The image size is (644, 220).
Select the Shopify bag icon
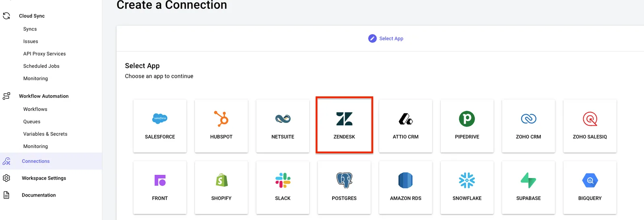point(221,180)
